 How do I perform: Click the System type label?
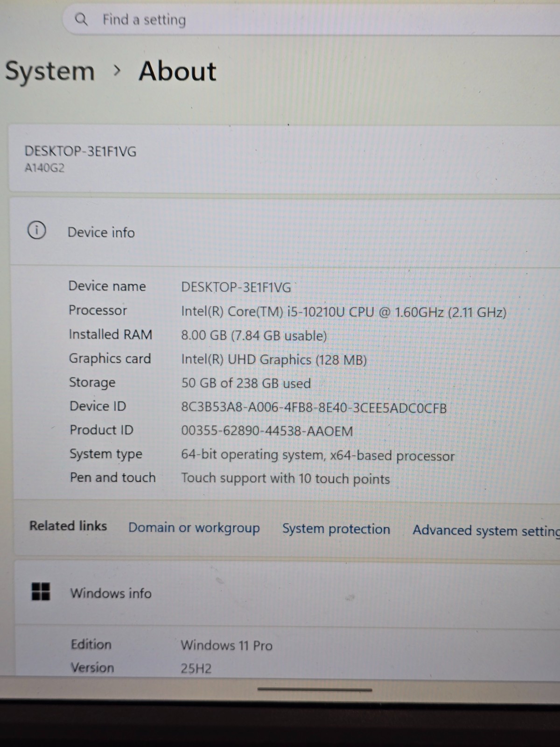[106, 454]
